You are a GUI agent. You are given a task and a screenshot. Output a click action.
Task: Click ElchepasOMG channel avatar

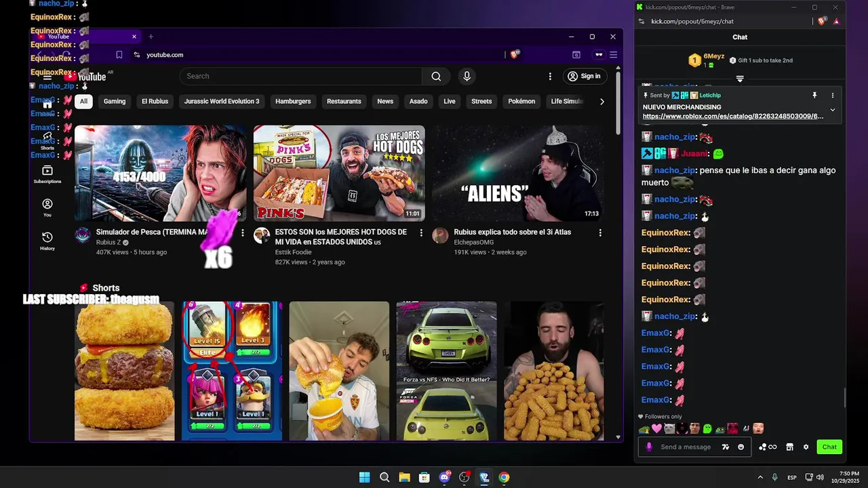(440, 235)
